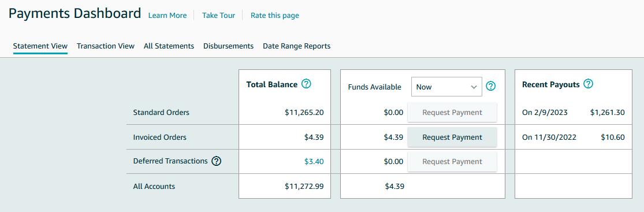The image size is (644, 212).
Task: Click the Payments Dashboard heading
Action: (75, 13)
